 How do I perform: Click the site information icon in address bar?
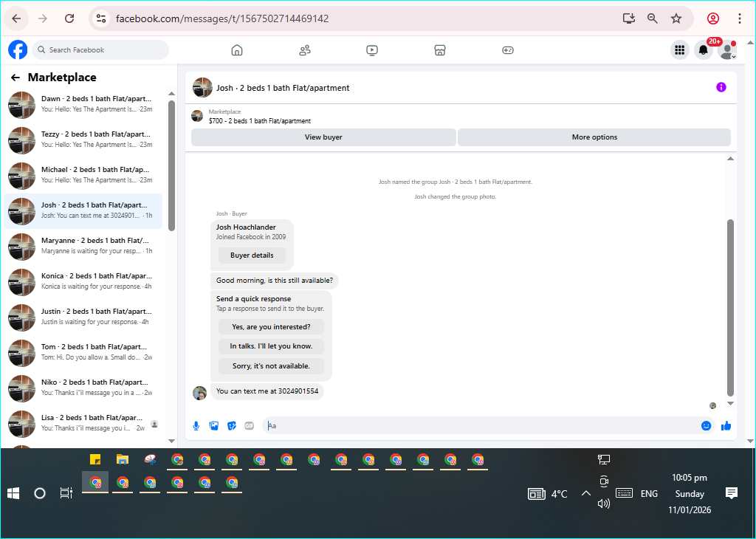(100, 18)
